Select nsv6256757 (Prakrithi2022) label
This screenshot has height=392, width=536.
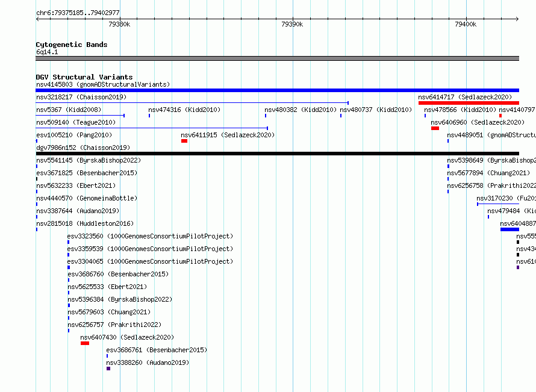tap(114, 325)
